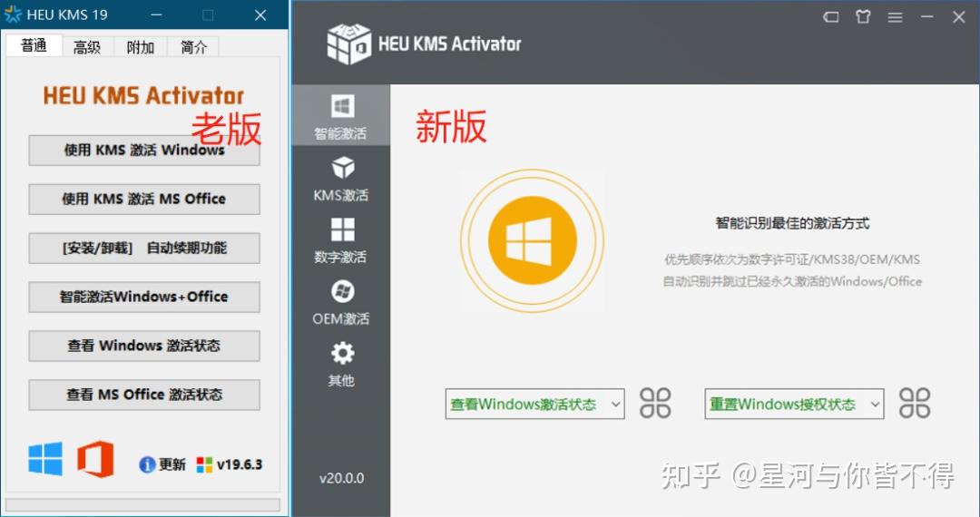980x517 pixels.
Task: Click 智能激活Windows+Office button
Action: [x=144, y=297]
